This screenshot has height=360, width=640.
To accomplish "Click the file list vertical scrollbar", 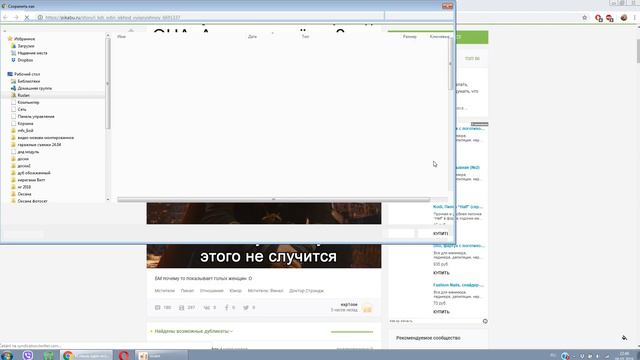I will pyautogui.click(x=450, y=63).
